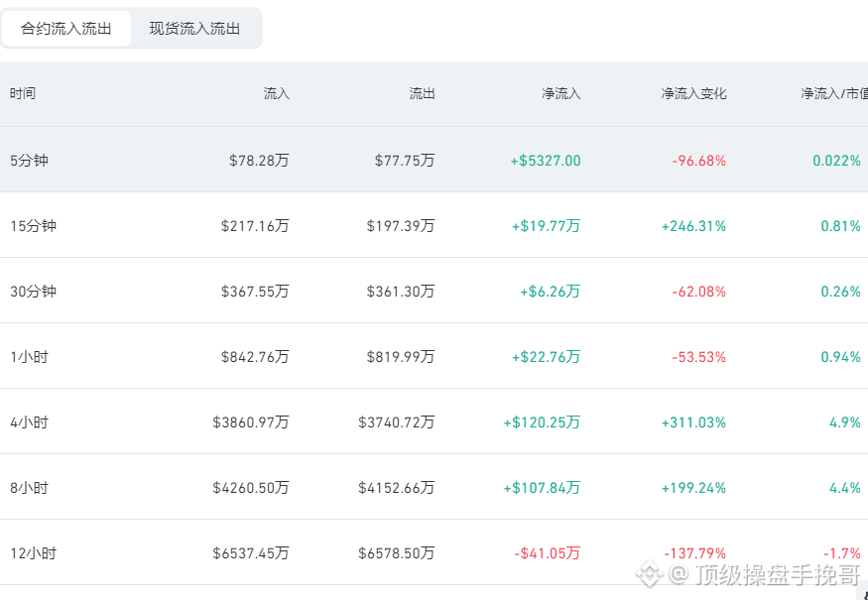868x600 pixels.
Task: Select the 8小时 time row
Action: [x=434, y=487]
